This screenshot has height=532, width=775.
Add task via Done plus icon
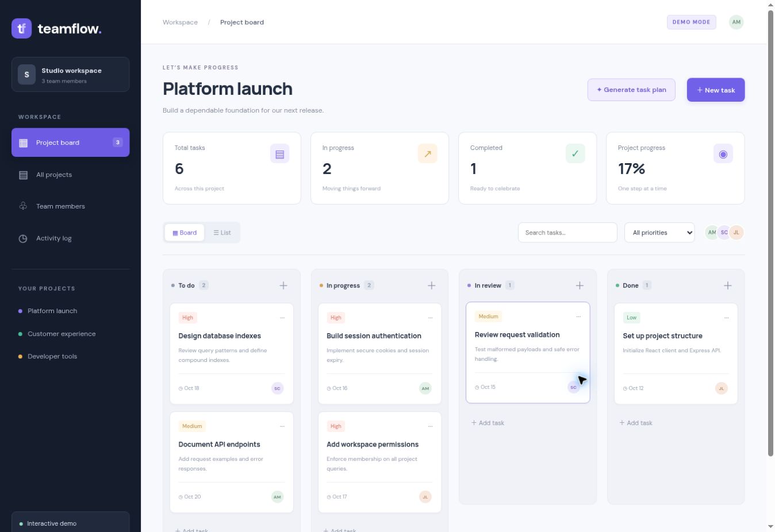[x=728, y=286]
